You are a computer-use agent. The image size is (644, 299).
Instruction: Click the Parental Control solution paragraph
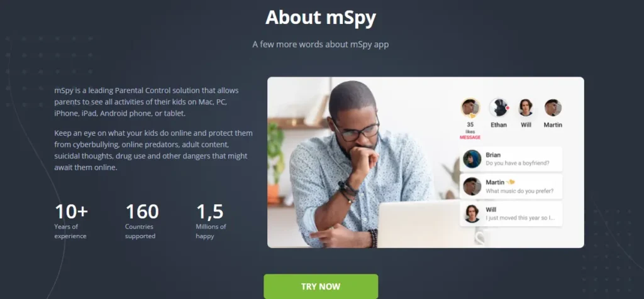point(146,102)
